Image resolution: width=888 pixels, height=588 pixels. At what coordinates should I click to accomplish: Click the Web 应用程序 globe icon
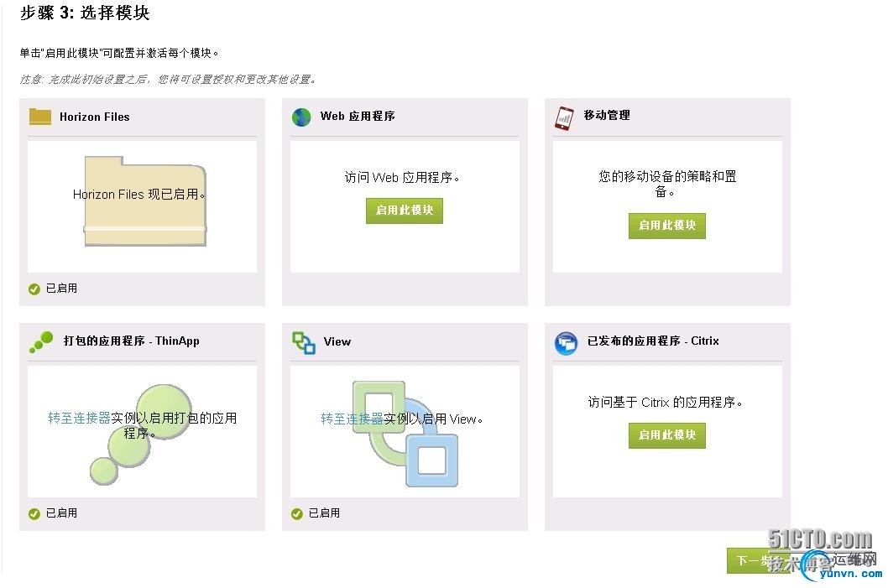(301, 117)
